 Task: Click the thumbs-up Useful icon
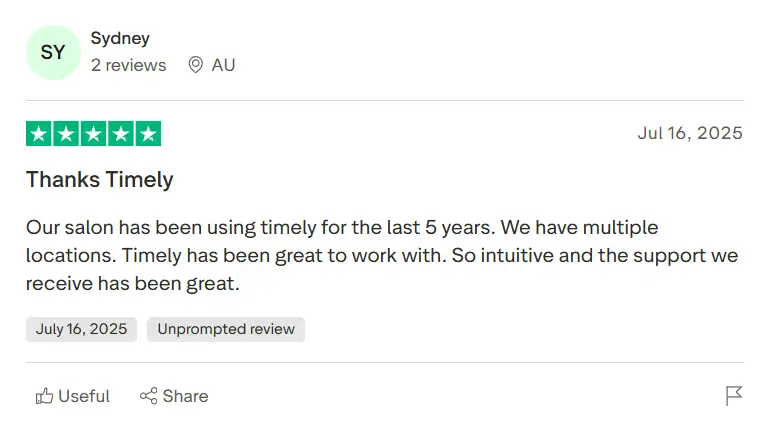click(44, 396)
